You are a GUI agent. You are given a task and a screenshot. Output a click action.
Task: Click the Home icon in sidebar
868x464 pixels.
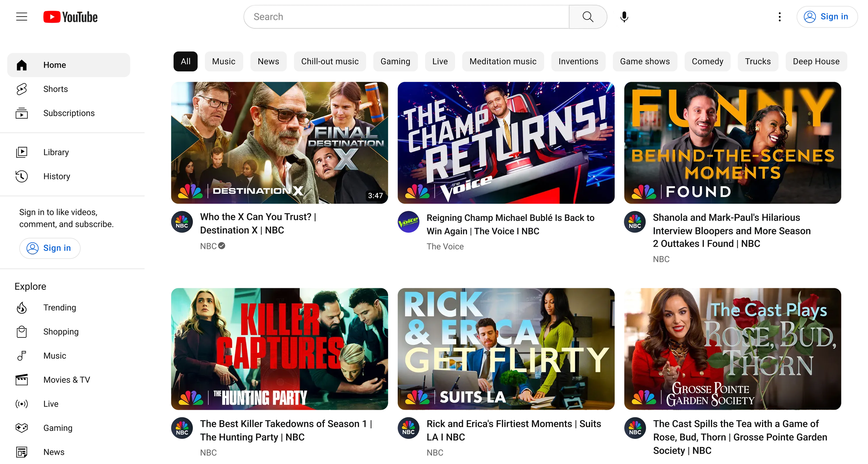[x=22, y=65]
